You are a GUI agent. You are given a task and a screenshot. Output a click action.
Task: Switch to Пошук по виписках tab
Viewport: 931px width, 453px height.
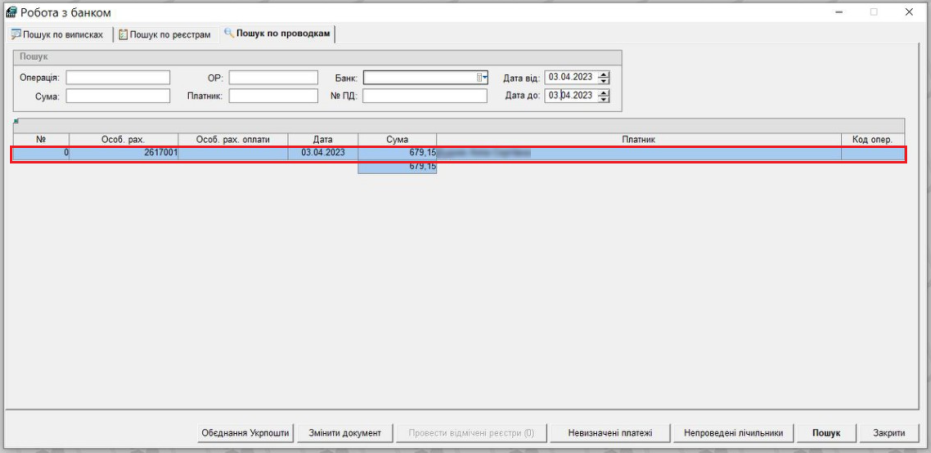point(57,34)
